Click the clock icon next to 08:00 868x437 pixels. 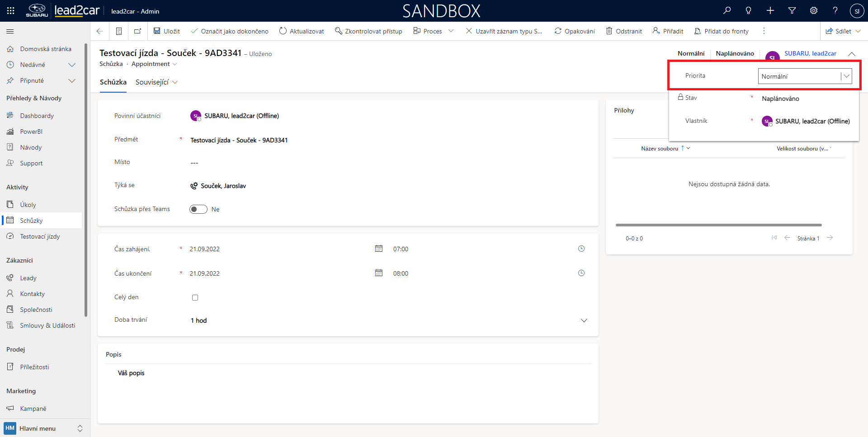[x=581, y=273]
